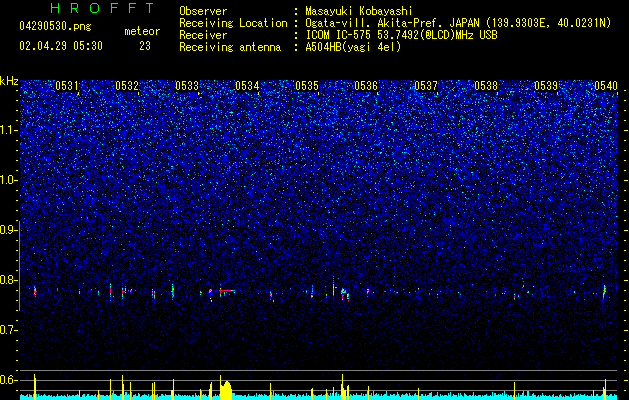The width and height of the screenshot is (629, 400).
Task: Select observer name Masayuki Kobayashi
Action: tap(359, 11)
